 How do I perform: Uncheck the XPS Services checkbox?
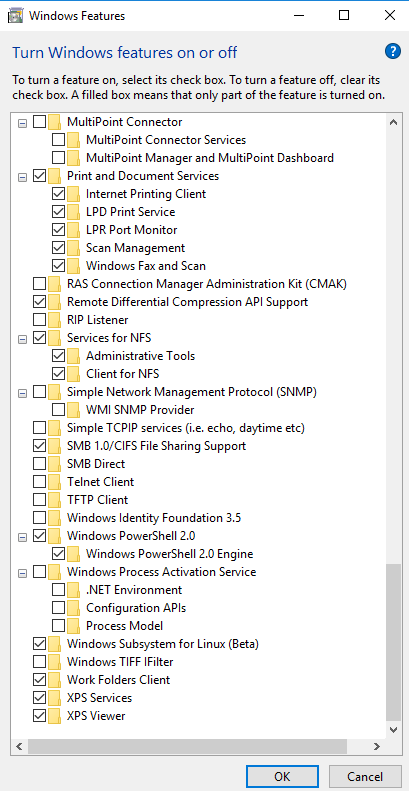coord(39,698)
